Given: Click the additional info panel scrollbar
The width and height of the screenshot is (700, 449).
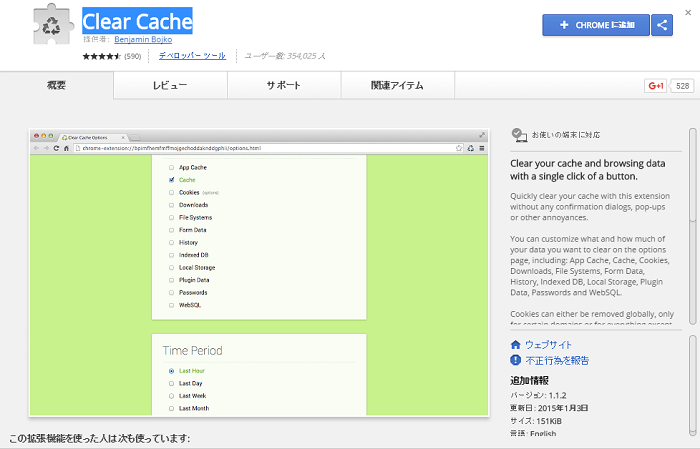Looking at the screenshot, I should 692,385.
